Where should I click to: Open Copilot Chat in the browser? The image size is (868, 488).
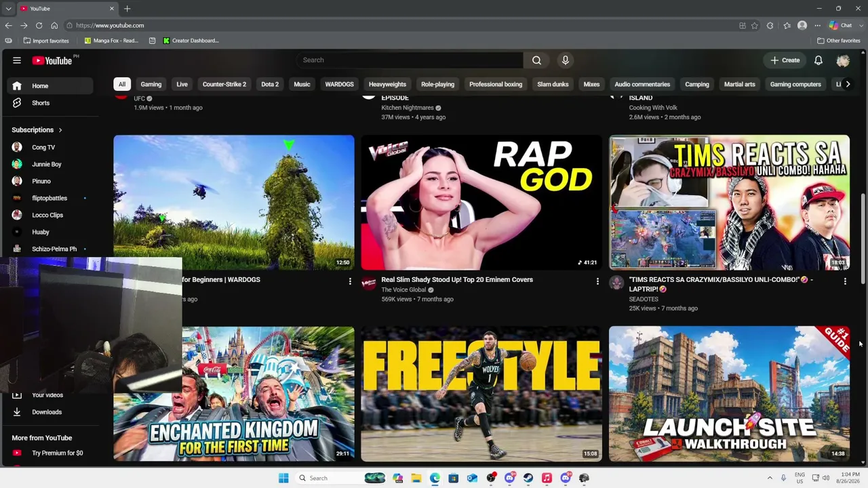[841, 26]
